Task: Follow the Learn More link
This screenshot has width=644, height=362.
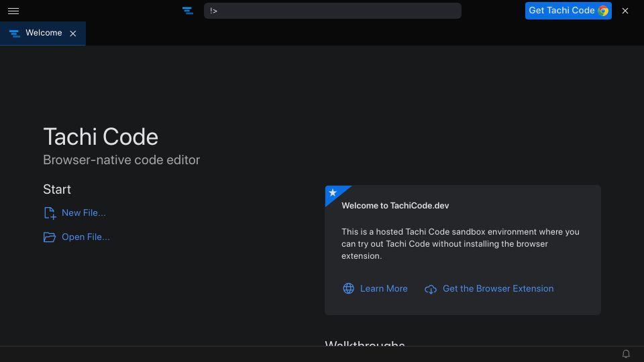Action: click(384, 288)
